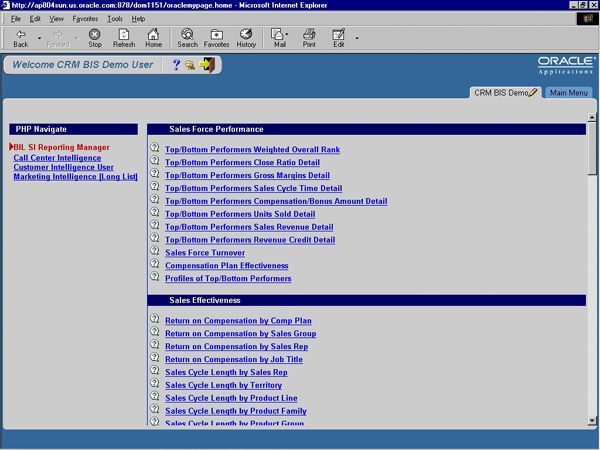Click the keys icon next to help

pyautogui.click(x=190, y=65)
